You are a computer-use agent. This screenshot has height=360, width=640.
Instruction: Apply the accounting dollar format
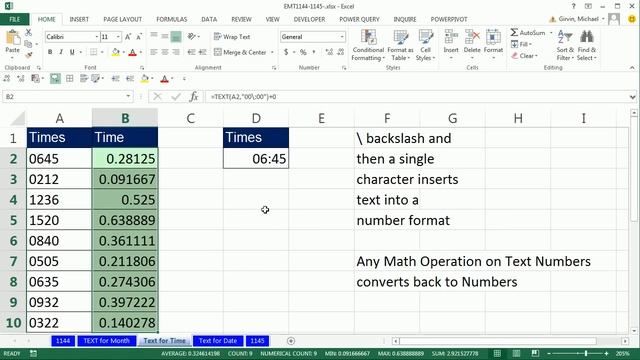coord(286,52)
